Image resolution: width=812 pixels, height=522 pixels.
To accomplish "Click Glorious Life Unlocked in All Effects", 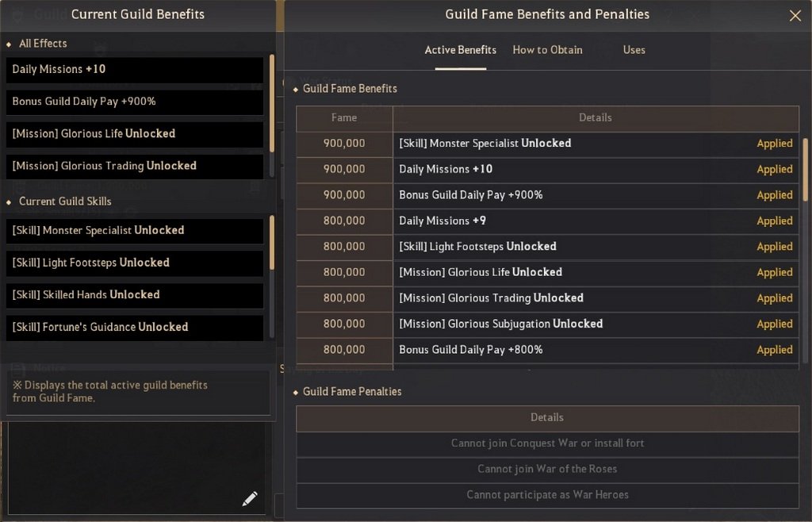I will click(x=135, y=134).
